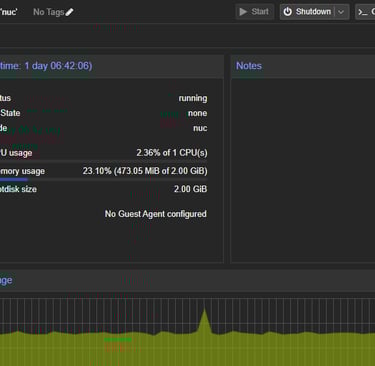Click the 'running' status value
The width and height of the screenshot is (375, 366).
coord(193,98)
